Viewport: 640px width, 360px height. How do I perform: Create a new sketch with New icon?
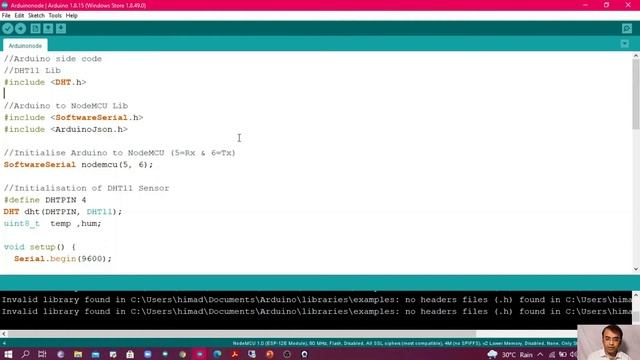(x=36, y=29)
